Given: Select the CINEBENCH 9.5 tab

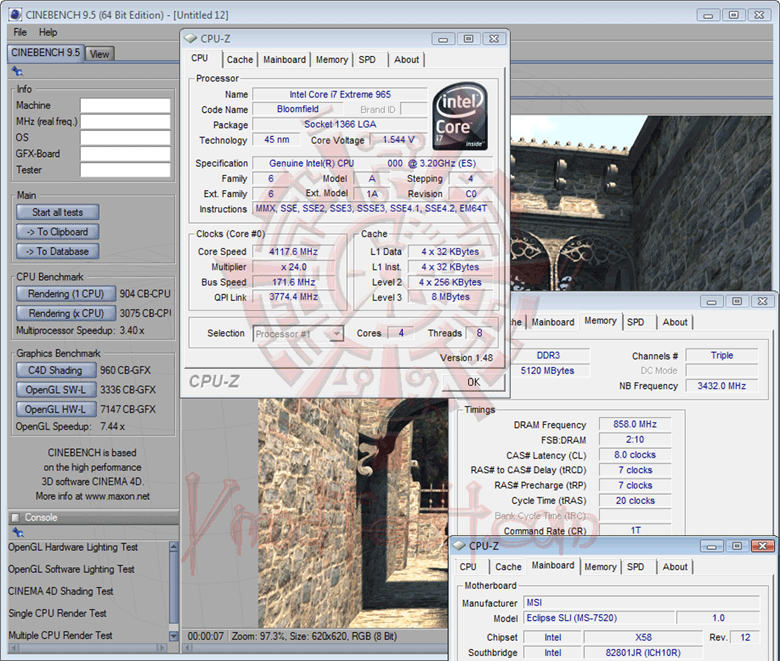Looking at the screenshot, I should pos(45,53).
